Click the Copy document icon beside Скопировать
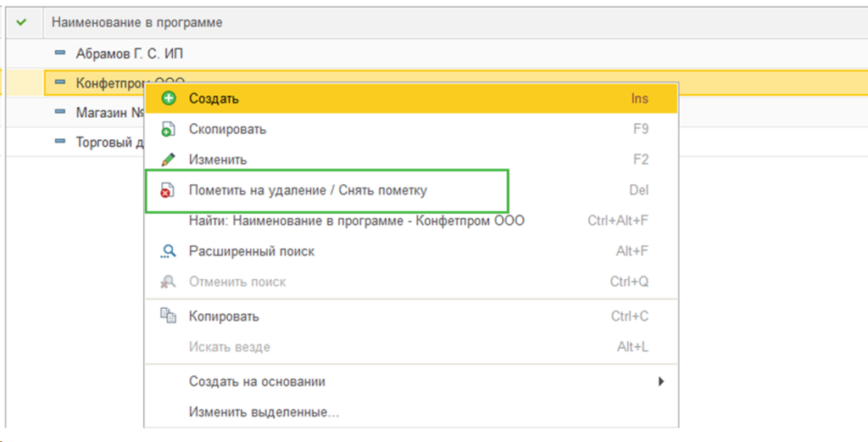Image resolution: width=868 pixels, height=442 pixels. (x=168, y=130)
